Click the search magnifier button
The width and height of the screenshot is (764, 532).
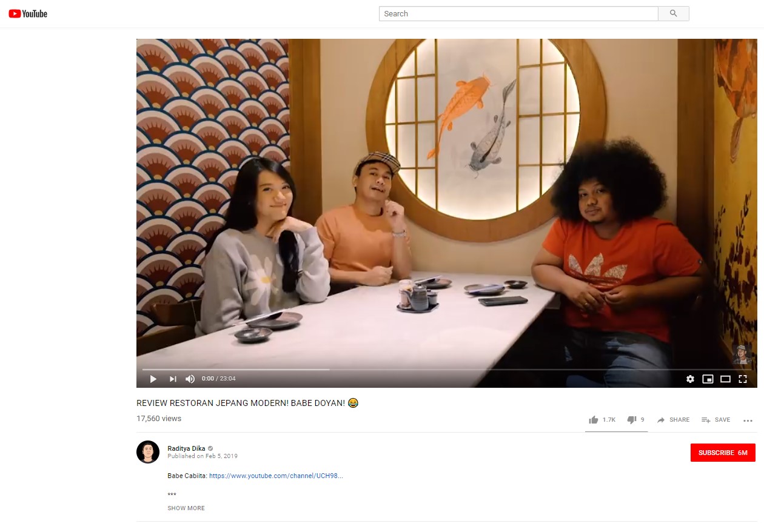673,13
